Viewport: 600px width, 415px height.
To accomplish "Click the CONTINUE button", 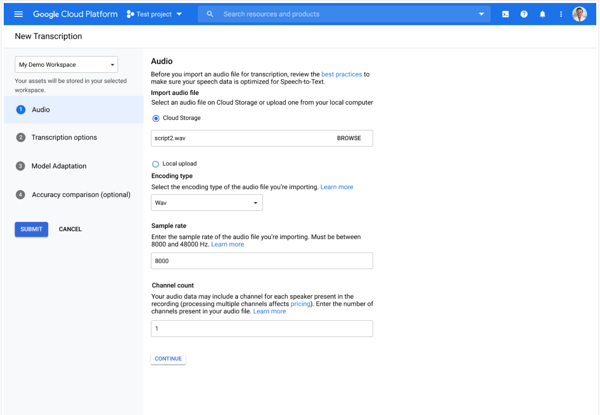I will [168, 359].
